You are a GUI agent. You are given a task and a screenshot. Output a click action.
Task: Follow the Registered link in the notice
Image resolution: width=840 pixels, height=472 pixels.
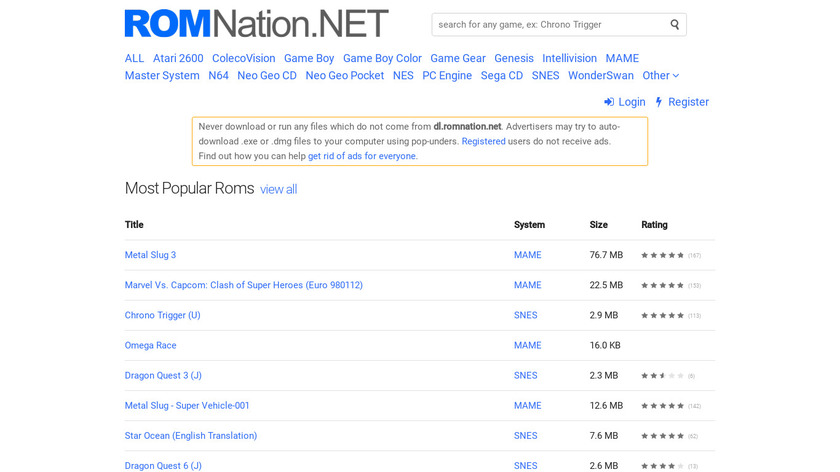click(483, 141)
